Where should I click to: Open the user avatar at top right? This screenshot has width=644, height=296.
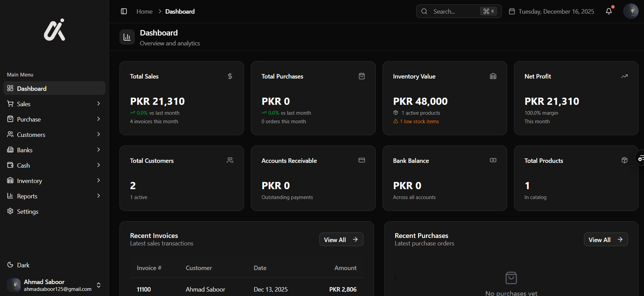631,11
